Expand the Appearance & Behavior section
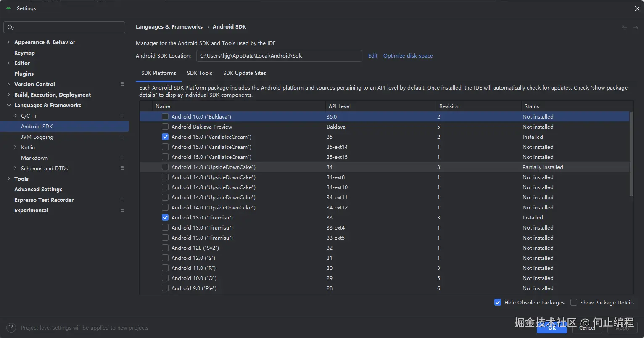 [x=9, y=42]
